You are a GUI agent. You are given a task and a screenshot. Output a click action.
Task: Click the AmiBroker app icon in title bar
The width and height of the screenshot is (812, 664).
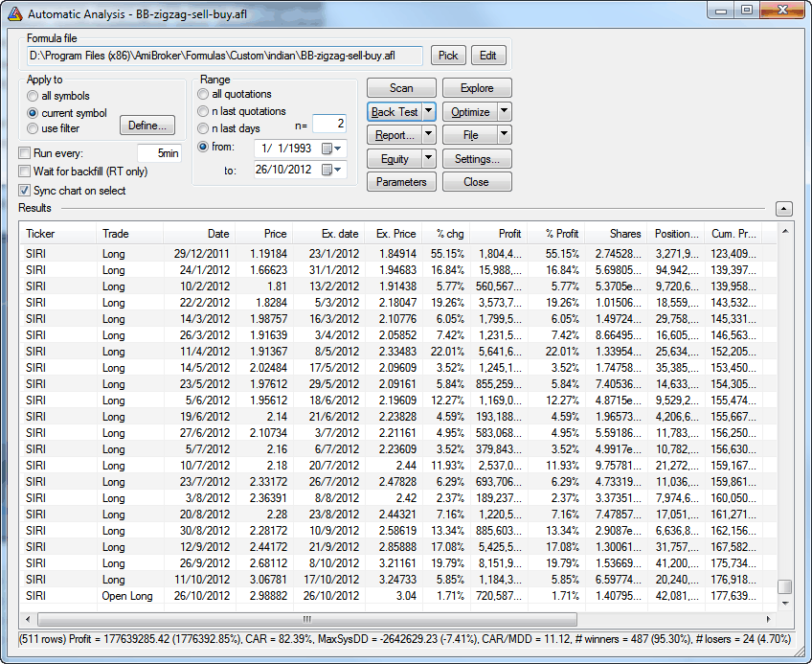tap(15, 13)
